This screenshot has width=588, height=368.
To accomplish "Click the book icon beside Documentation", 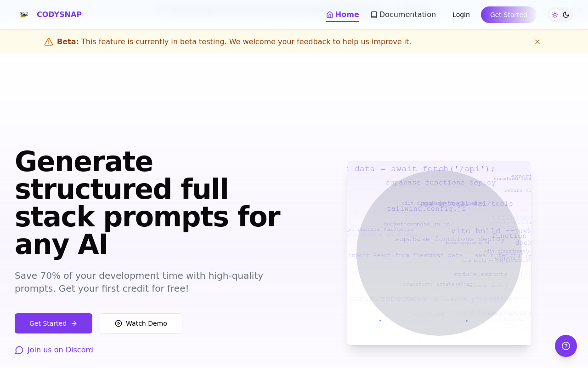I will [x=374, y=15].
